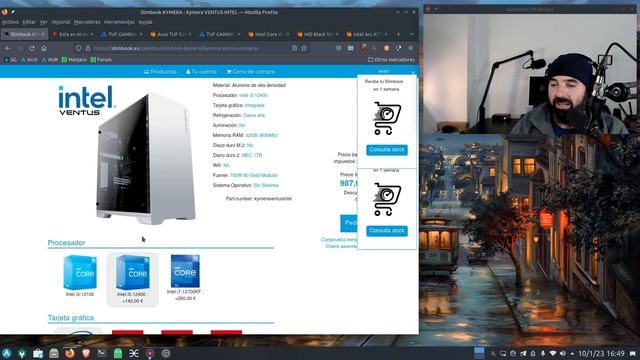
Task: Open notifications bell in system tray
Action: (x=533, y=353)
